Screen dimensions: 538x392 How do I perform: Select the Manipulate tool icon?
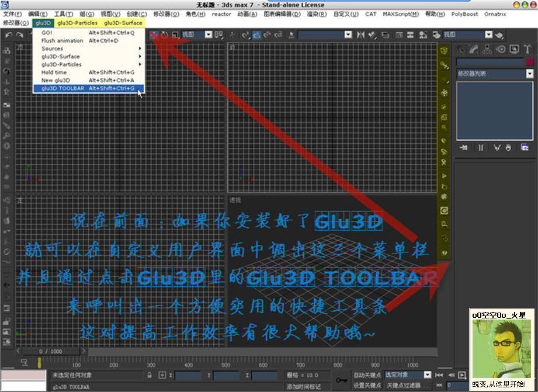click(232, 35)
